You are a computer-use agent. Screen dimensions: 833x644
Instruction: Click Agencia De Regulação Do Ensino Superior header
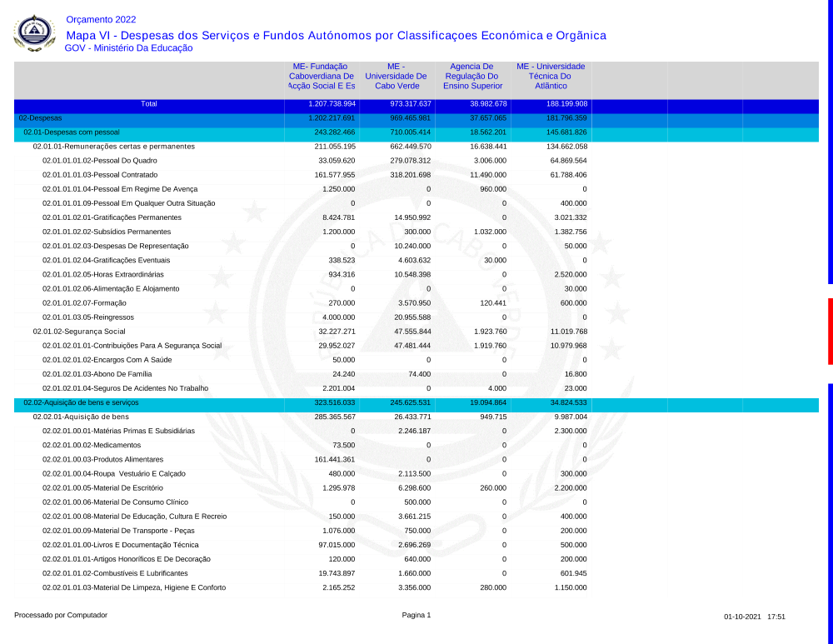472,76
